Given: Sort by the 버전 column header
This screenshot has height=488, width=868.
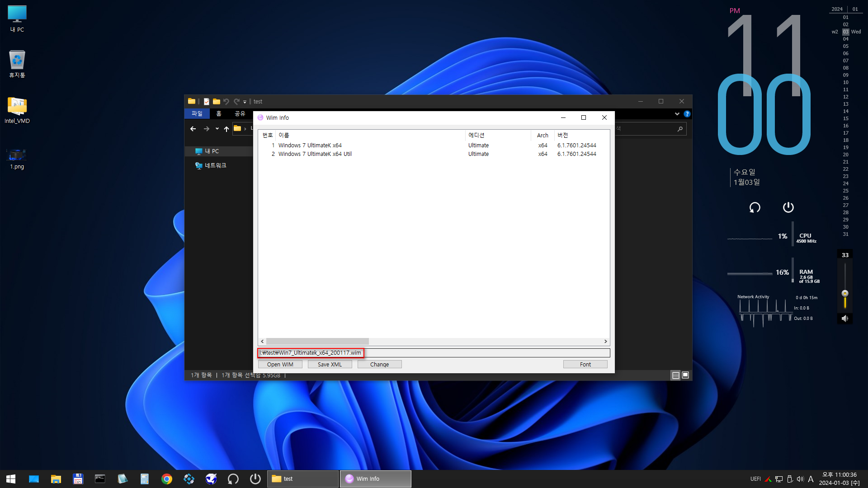Looking at the screenshot, I should 582,135.
